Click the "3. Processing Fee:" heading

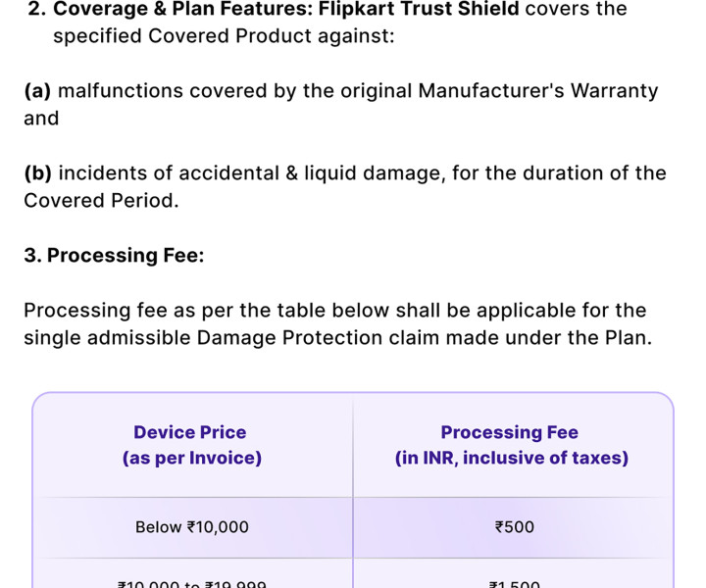114,256
